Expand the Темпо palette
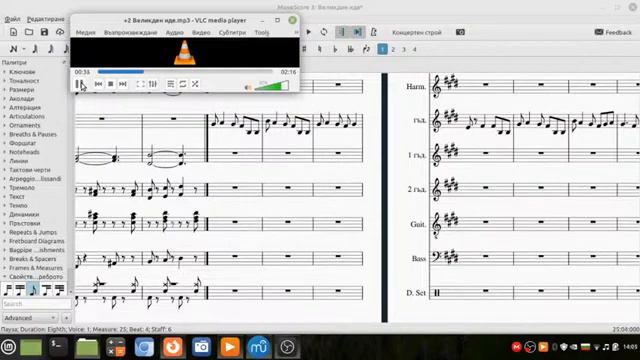The image size is (640, 360). tap(18, 205)
